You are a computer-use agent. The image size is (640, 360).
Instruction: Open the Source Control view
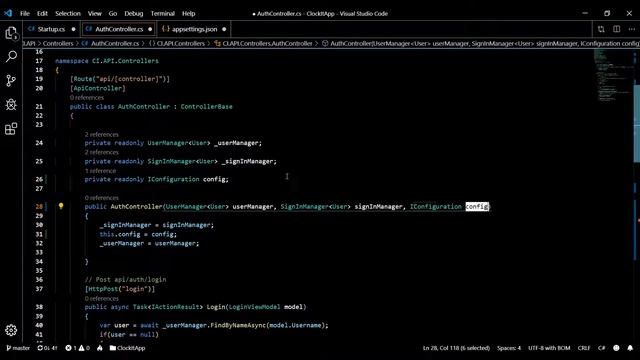point(11,80)
